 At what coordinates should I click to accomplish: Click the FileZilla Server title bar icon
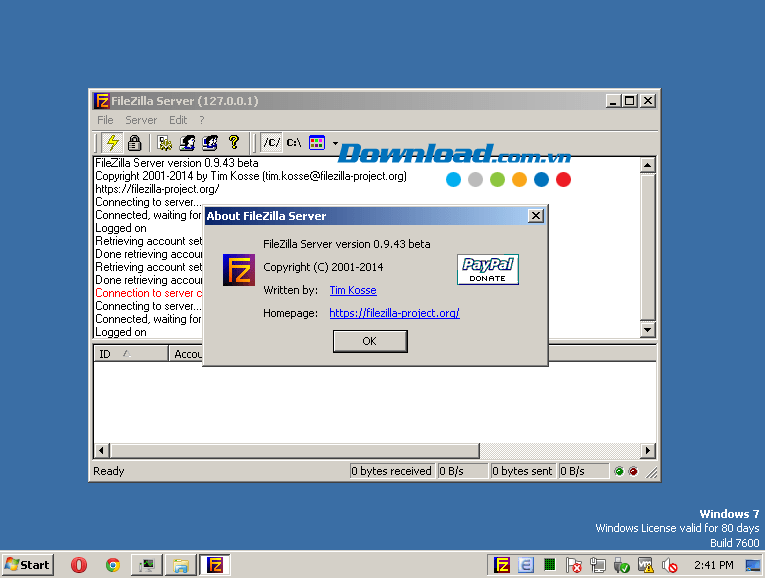(101, 101)
